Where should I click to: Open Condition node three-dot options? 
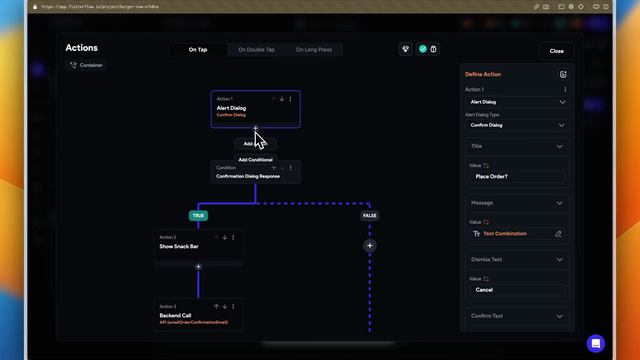tap(291, 168)
